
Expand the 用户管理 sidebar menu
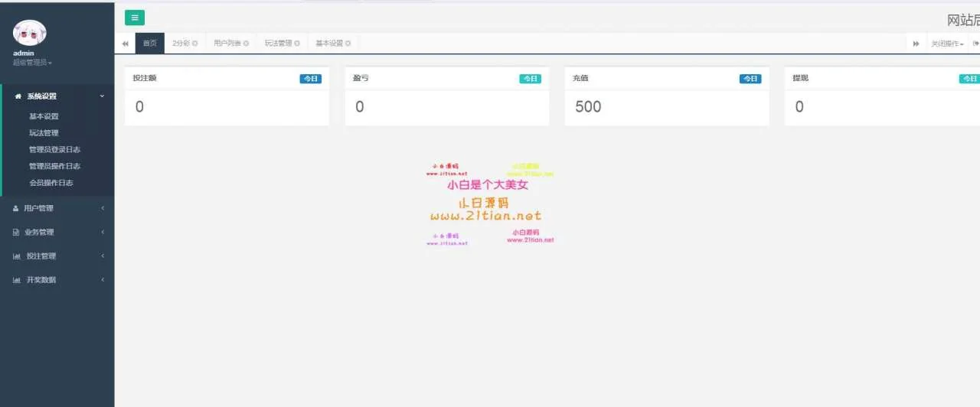tap(57, 208)
